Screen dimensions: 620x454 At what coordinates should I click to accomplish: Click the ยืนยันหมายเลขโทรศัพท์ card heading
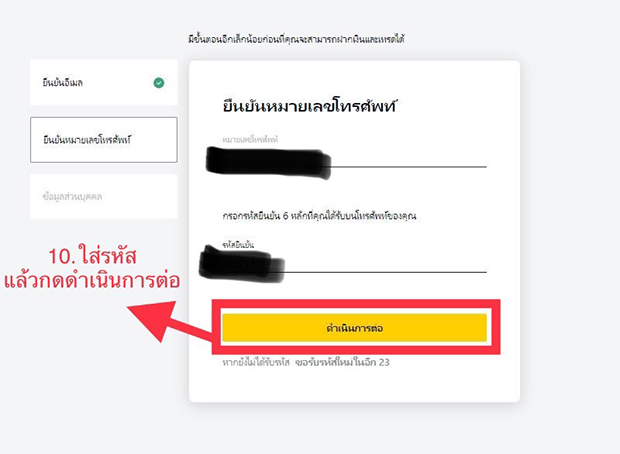pos(309,106)
